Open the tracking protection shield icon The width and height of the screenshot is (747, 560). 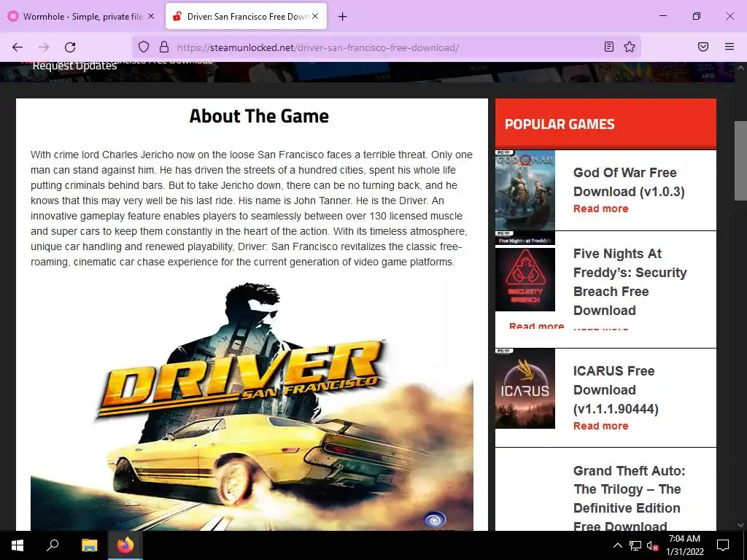144,47
